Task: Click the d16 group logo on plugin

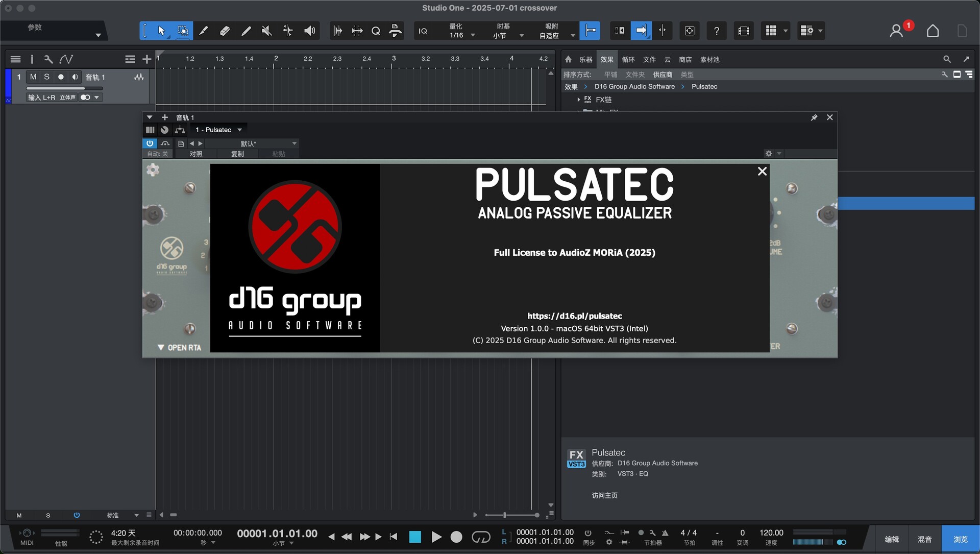Action: pyautogui.click(x=171, y=255)
